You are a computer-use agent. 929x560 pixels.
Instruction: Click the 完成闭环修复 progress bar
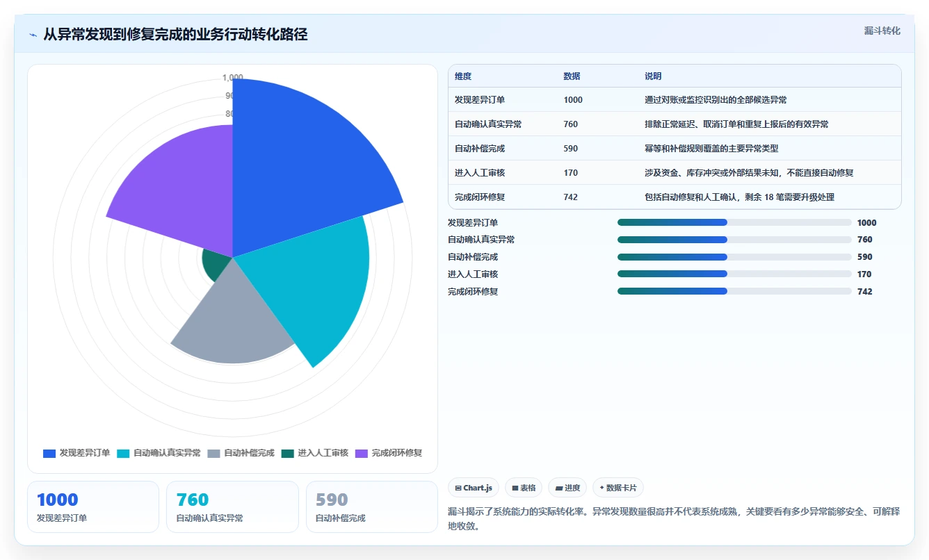point(734,291)
